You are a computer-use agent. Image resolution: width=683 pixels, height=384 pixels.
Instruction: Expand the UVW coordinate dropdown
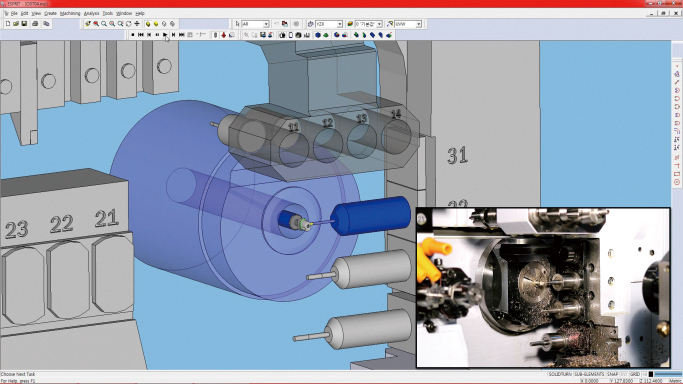[x=408, y=24]
